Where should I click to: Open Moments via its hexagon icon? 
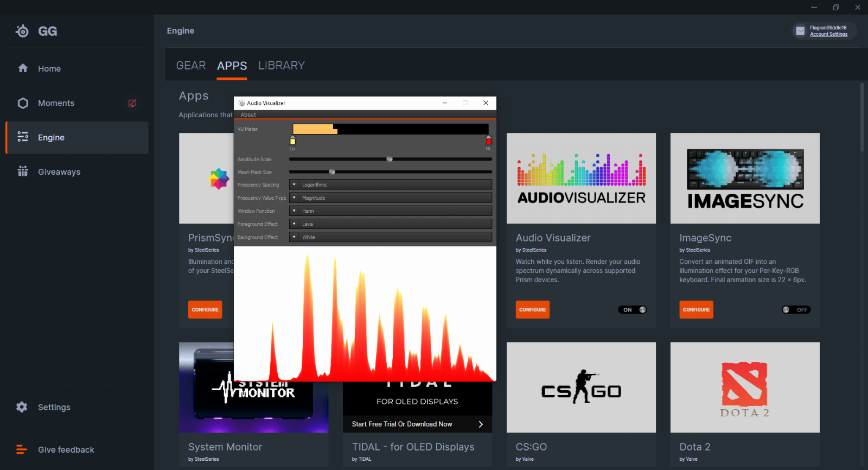(x=23, y=103)
